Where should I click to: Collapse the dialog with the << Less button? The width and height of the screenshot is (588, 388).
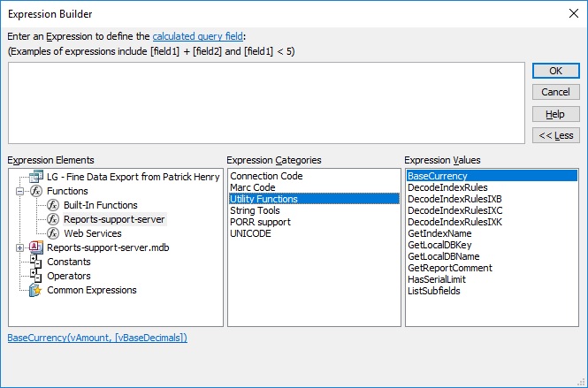(556, 135)
